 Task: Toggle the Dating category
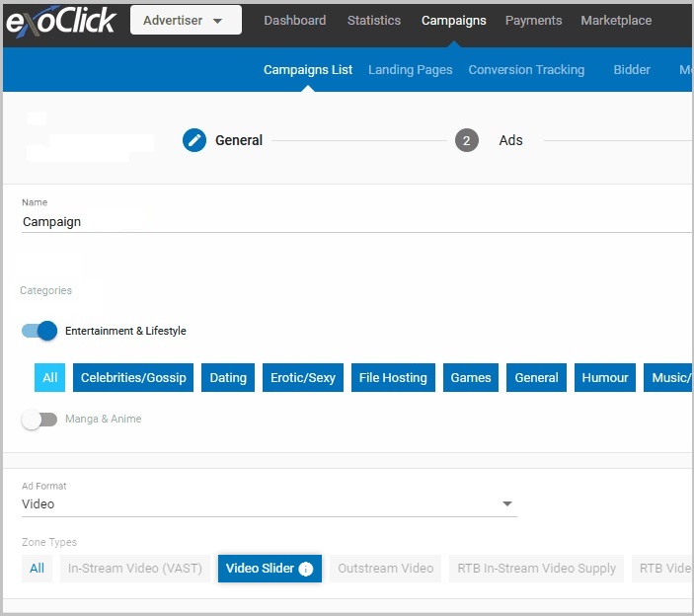[228, 377]
